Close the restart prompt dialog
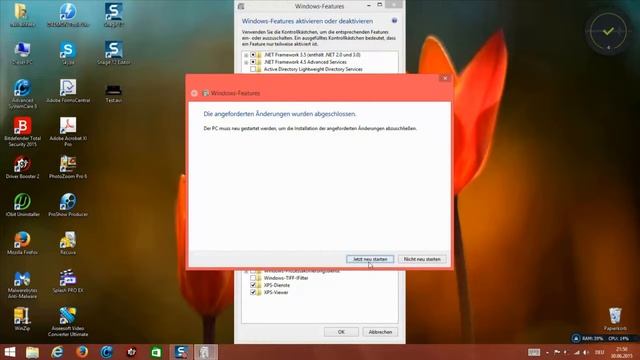The width and height of the screenshot is (640, 360). [445, 78]
